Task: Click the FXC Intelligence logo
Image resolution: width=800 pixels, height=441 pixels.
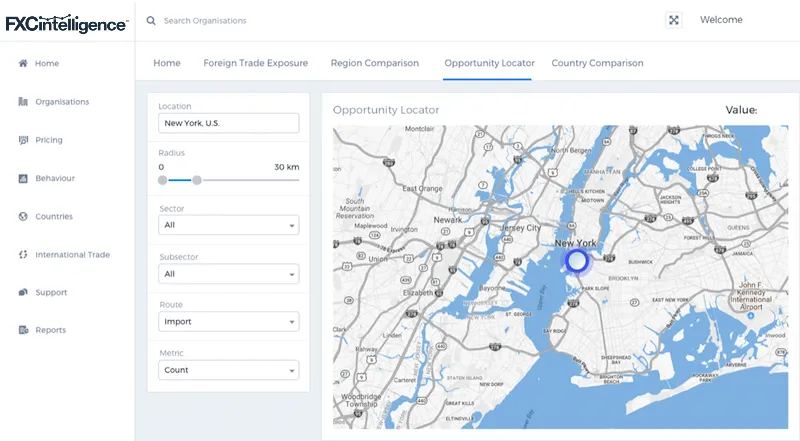Action: pos(66,23)
